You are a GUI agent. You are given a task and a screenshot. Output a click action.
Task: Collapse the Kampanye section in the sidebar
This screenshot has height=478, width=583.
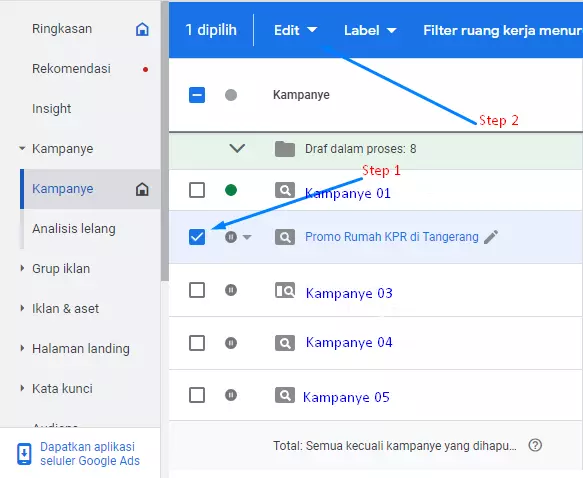22,149
